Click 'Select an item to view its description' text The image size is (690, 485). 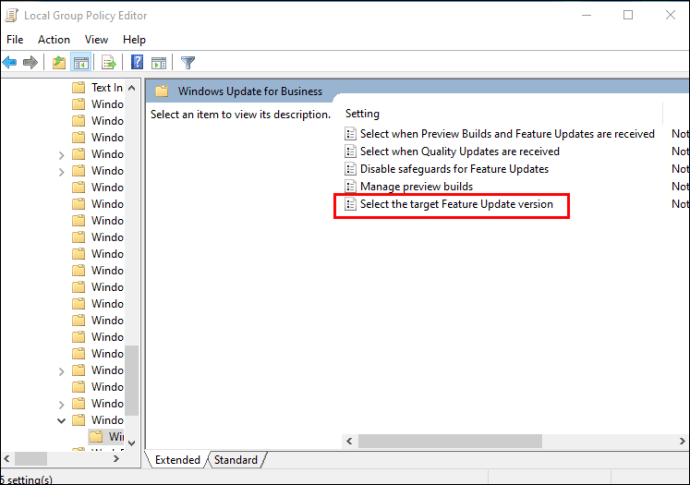(x=240, y=114)
